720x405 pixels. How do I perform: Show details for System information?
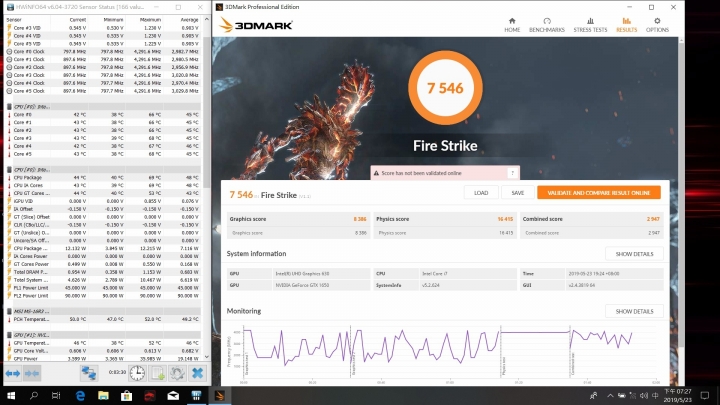tap(634, 254)
